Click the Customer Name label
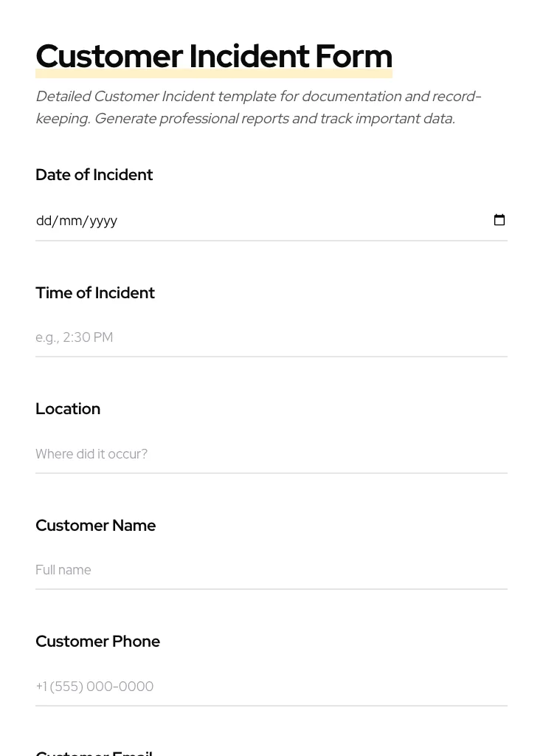 95,525
